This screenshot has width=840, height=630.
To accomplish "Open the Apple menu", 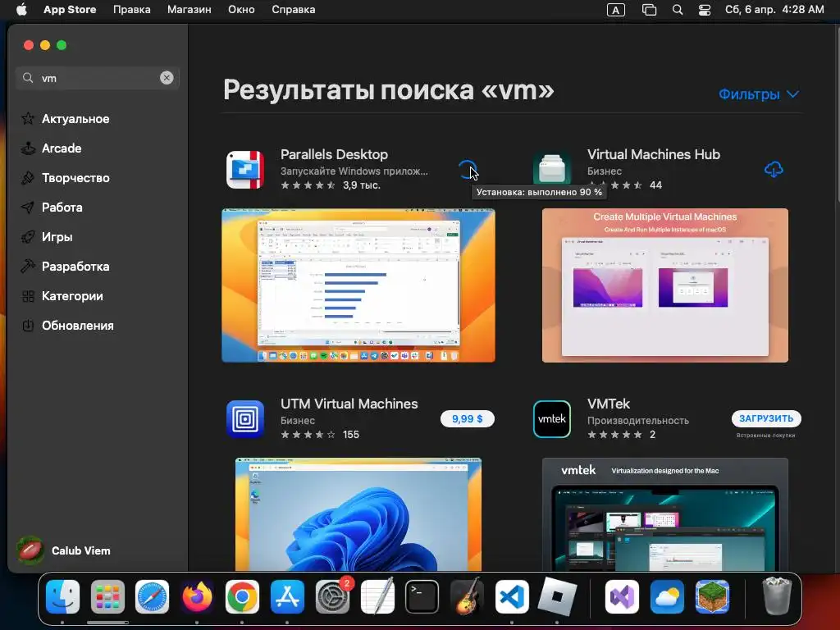I will 21,10.
